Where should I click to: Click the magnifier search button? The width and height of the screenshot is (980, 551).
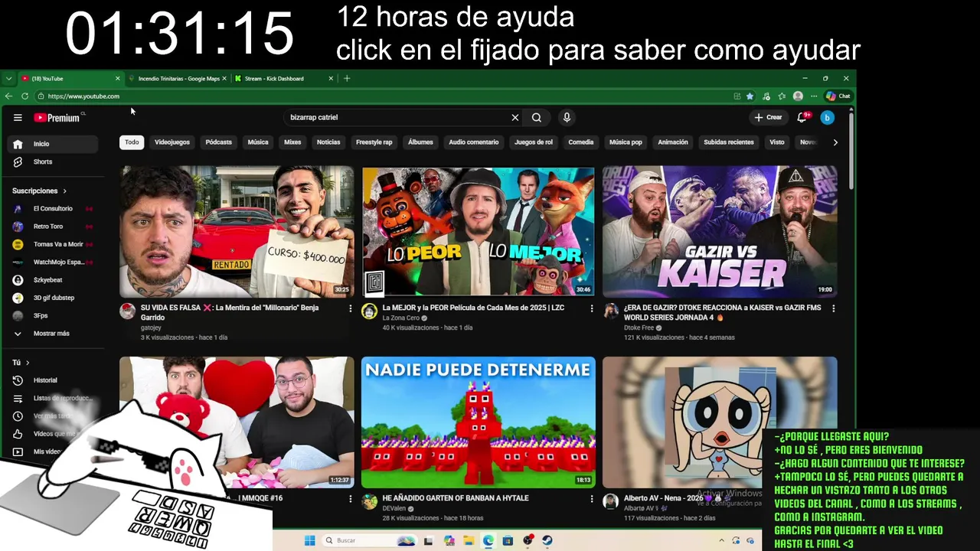[537, 118]
